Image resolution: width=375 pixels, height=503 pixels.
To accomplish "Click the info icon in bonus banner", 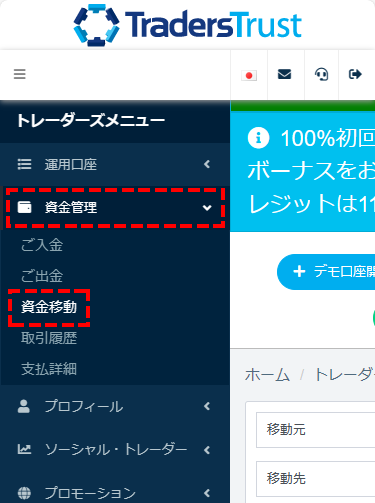I will (258, 138).
